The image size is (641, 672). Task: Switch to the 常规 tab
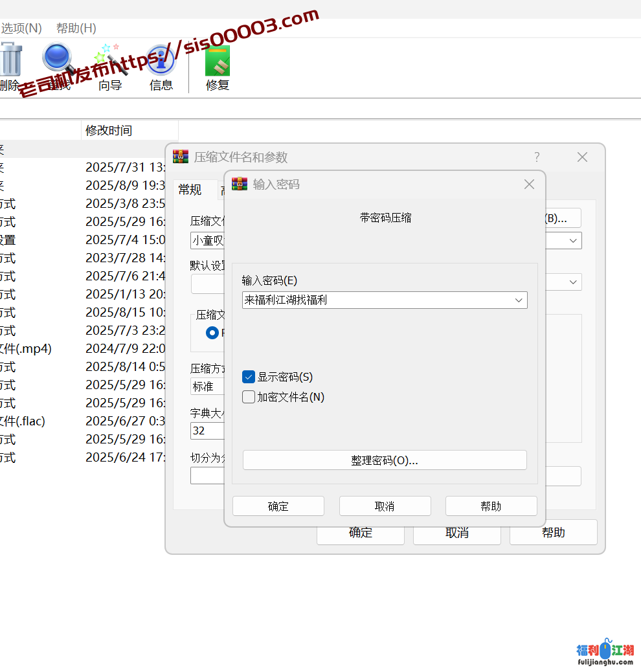[x=190, y=190]
